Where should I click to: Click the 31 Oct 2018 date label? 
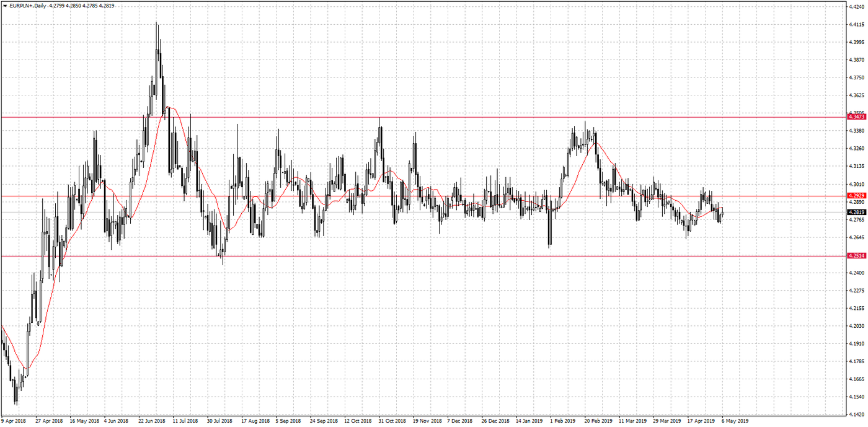(x=392, y=421)
